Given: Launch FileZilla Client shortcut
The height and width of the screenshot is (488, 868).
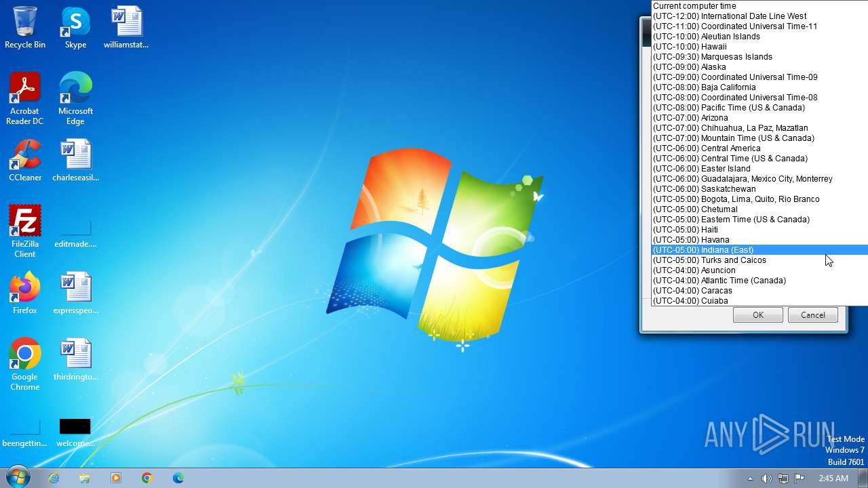Looking at the screenshot, I should tap(25, 231).
